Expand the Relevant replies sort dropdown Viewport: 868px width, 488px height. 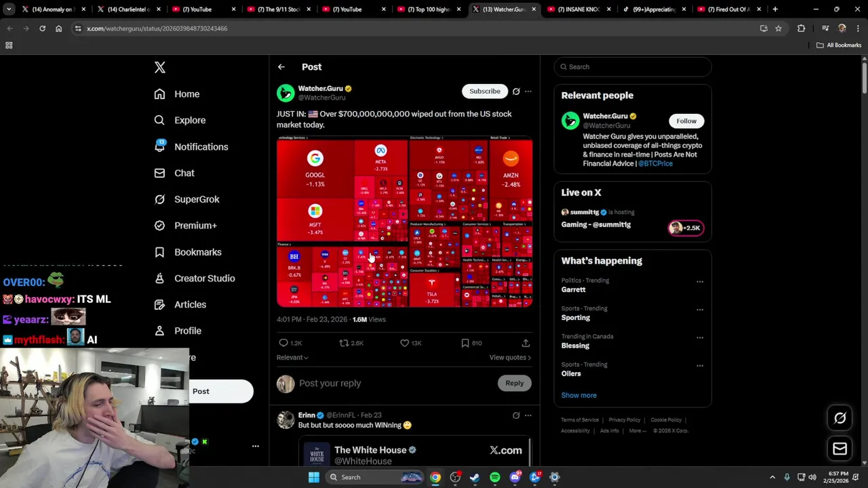(x=292, y=358)
